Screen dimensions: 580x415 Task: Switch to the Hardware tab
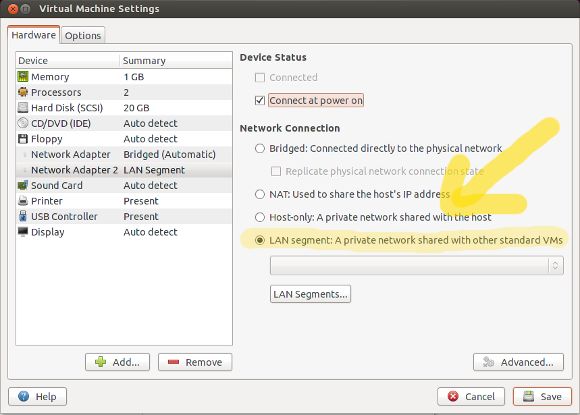(33, 35)
